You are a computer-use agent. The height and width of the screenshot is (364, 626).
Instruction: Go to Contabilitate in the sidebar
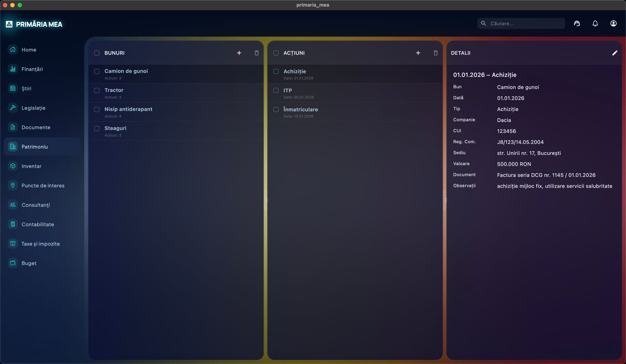point(38,224)
